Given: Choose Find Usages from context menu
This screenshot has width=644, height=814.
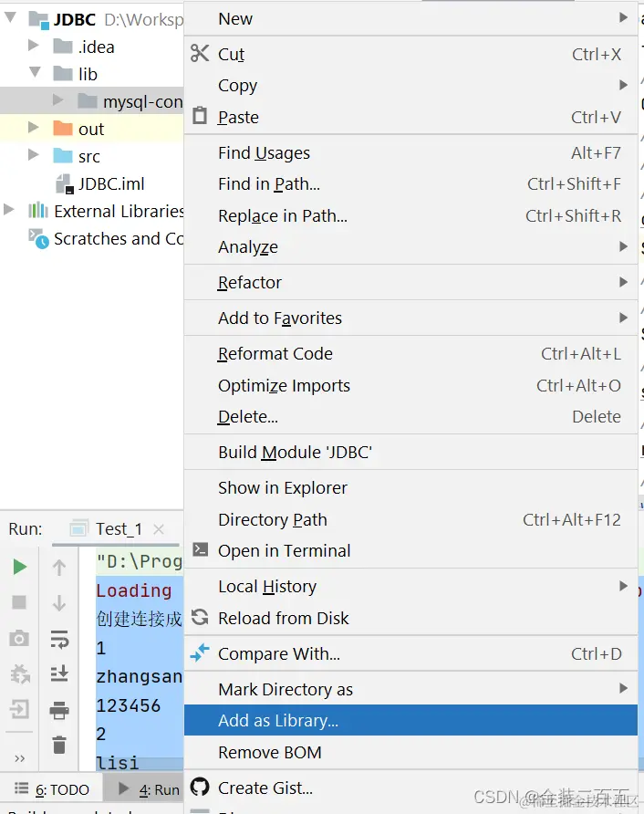Looking at the screenshot, I should [x=410, y=152].
